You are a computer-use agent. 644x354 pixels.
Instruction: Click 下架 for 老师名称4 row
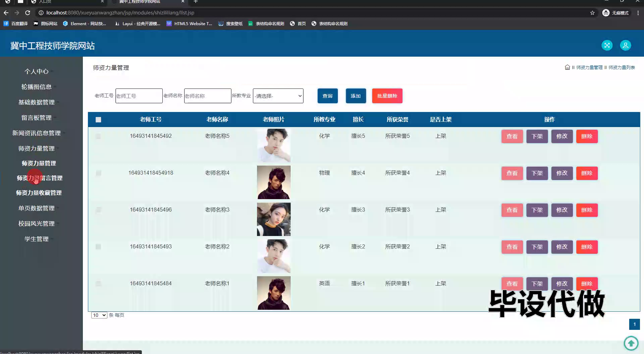pos(537,173)
